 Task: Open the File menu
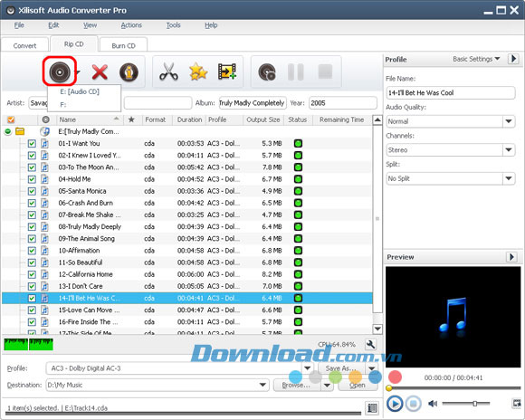click(x=19, y=25)
